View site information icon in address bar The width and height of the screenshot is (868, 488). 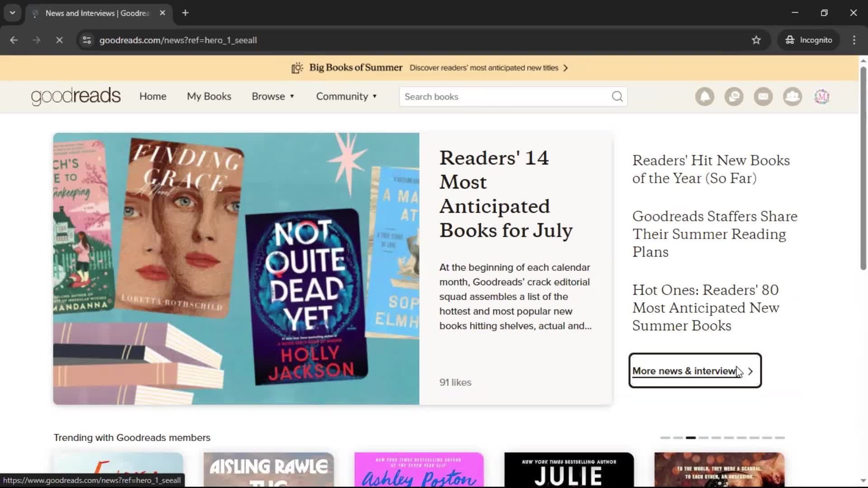87,40
